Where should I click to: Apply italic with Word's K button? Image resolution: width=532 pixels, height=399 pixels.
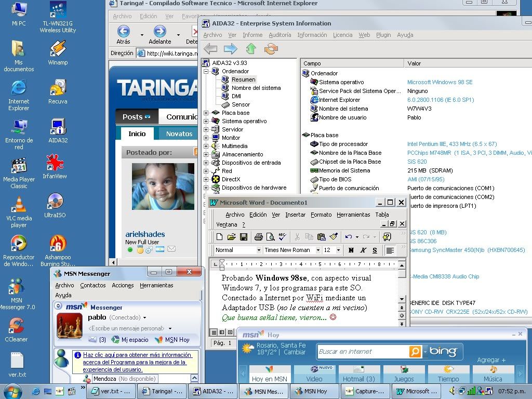point(363,250)
